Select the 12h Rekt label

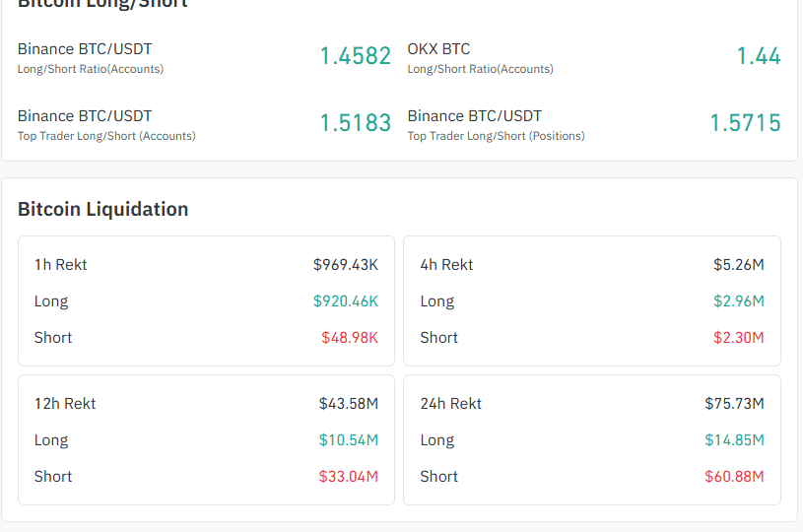click(x=65, y=404)
